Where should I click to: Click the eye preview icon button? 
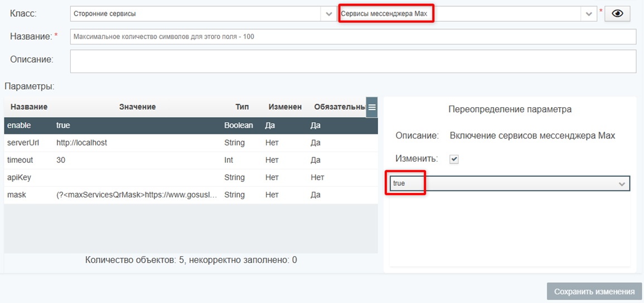tap(617, 14)
